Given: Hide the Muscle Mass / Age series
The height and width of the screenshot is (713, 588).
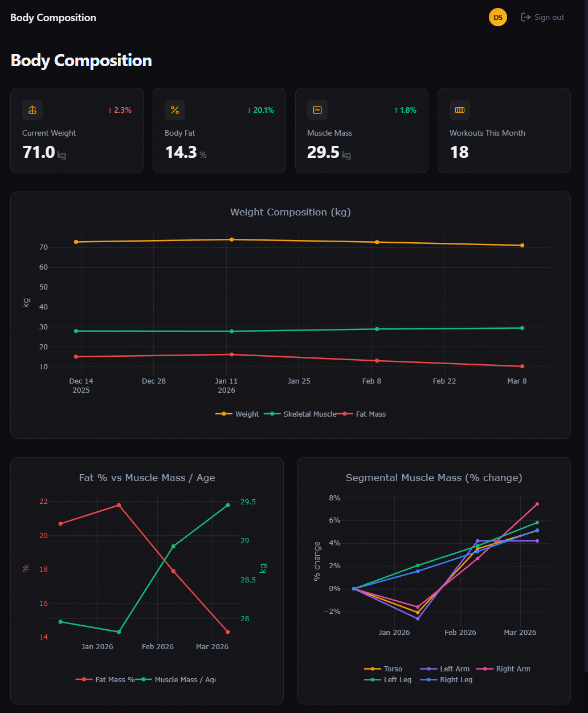Looking at the screenshot, I should (x=175, y=679).
